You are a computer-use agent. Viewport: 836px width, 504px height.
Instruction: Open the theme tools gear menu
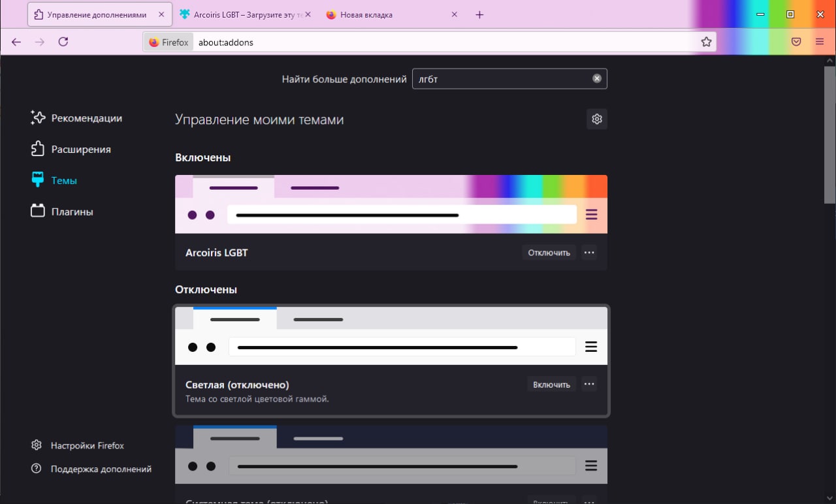point(597,119)
